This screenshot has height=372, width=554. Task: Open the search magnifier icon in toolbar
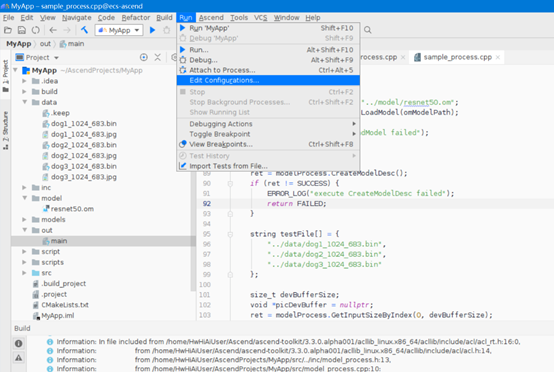click(x=368, y=30)
